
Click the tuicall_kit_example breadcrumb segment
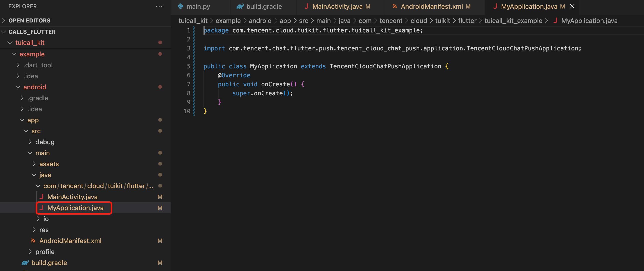[x=513, y=20]
